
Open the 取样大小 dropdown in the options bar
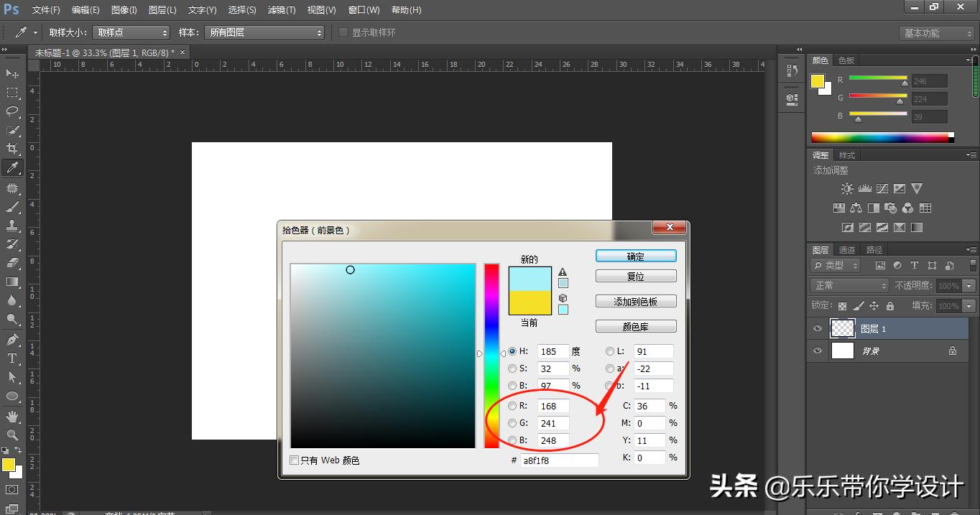pyautogui.click(x=130, y=32)
